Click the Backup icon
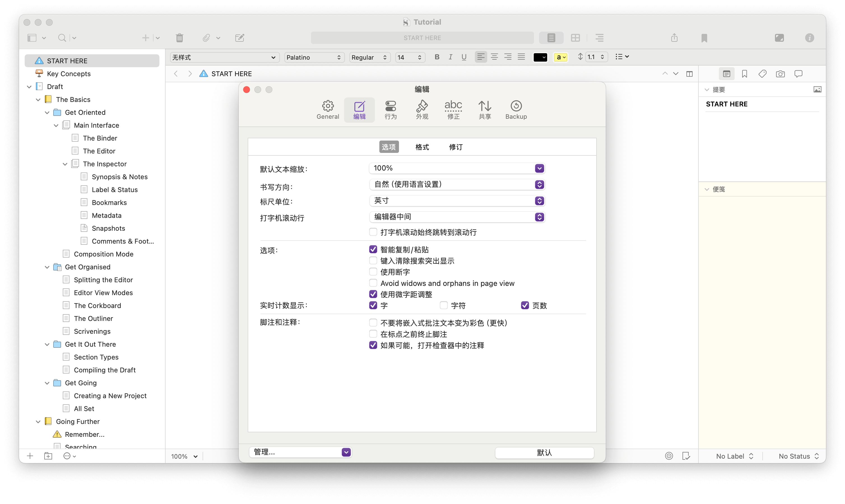This screenshot has height=504, width=845. (x=515, y=109)
